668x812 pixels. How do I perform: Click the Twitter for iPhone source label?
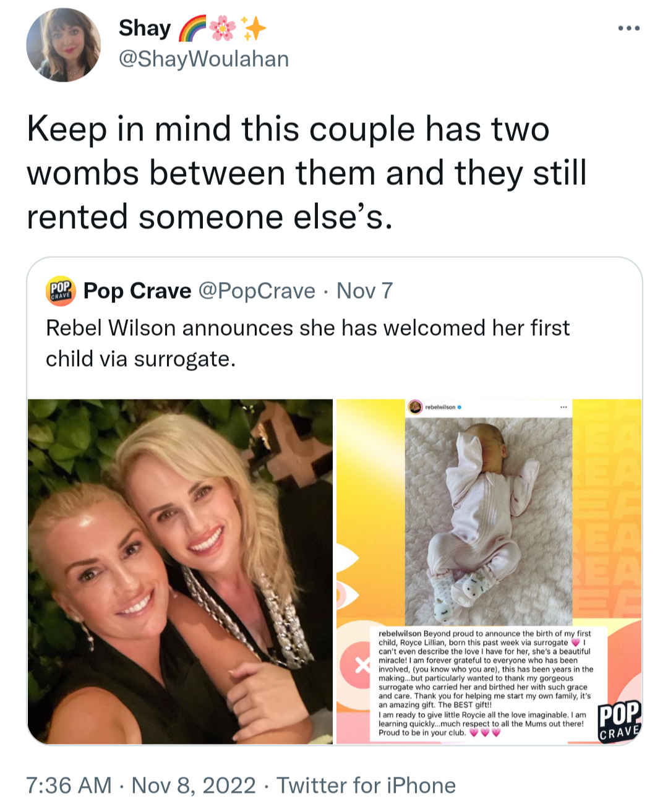pyautogui.click(x=366, y=785)
